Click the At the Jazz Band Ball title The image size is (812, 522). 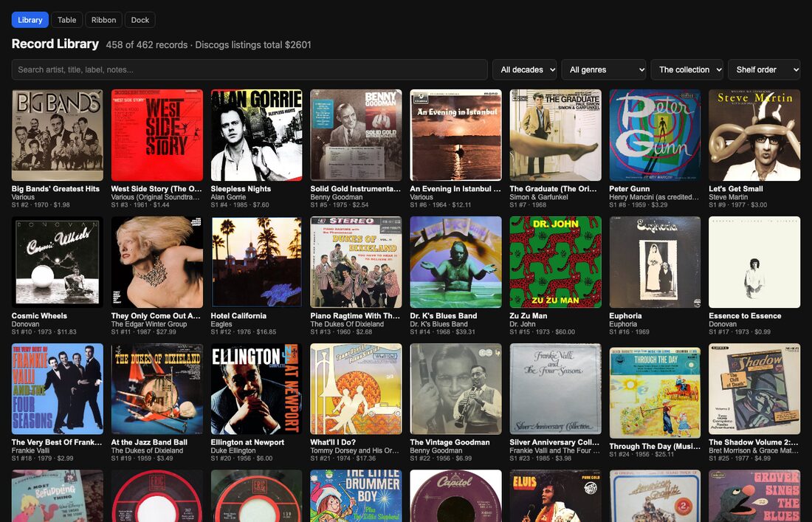tap(149, 442)
